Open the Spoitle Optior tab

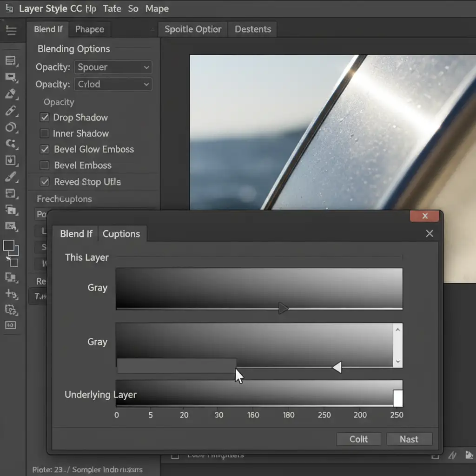coord(193,29)
